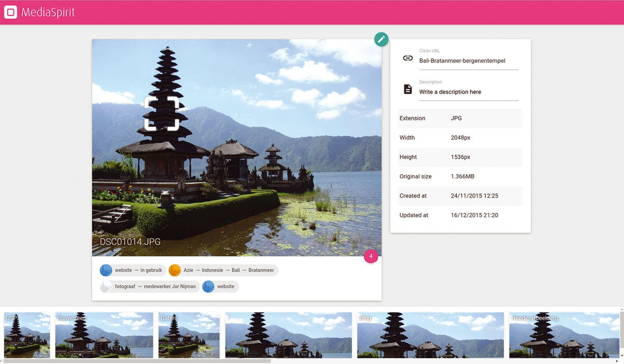Click the pink badge showing 4
624x364 pixels.
click(x=371, y=256)
